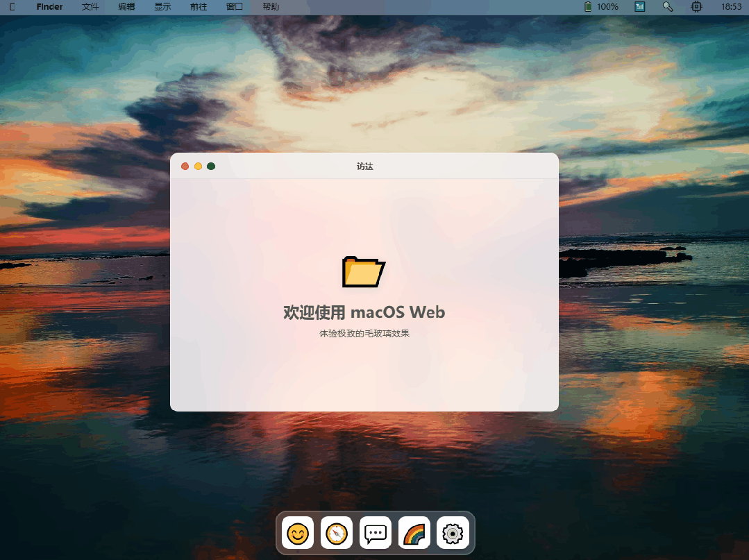Click the 欢迎使用 macOS Web heading
749x560 pixels.
pyautogui.click(x=364, y=312)
